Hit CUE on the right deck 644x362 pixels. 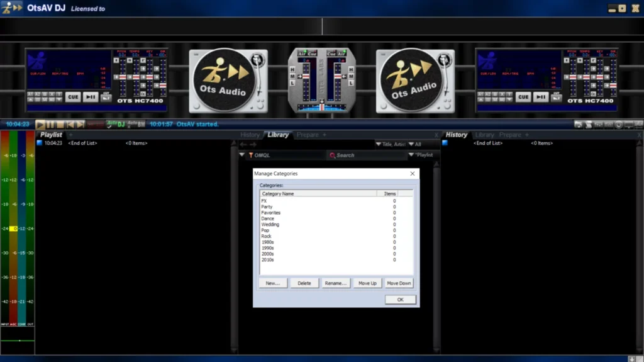523,97
